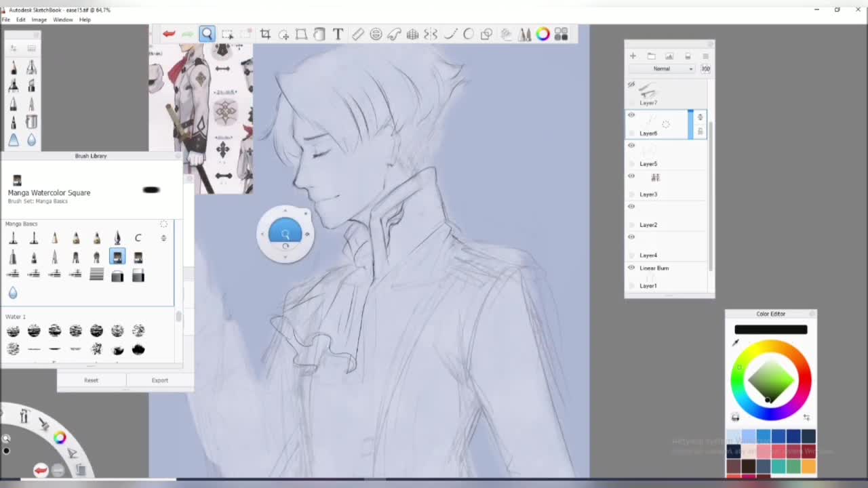Enable the Ruler guide tool
Viewport: 868px width, 488px height.
(357, 34)
